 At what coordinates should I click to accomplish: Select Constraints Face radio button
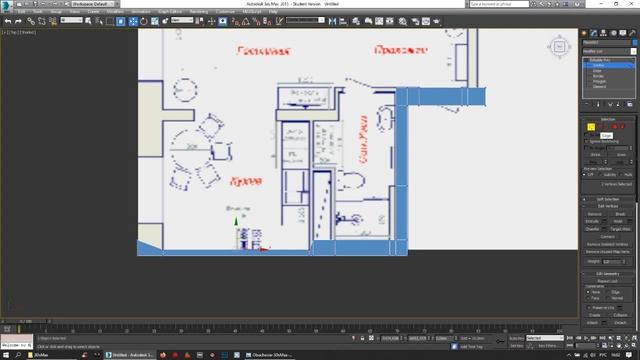(x=588, y=298)
